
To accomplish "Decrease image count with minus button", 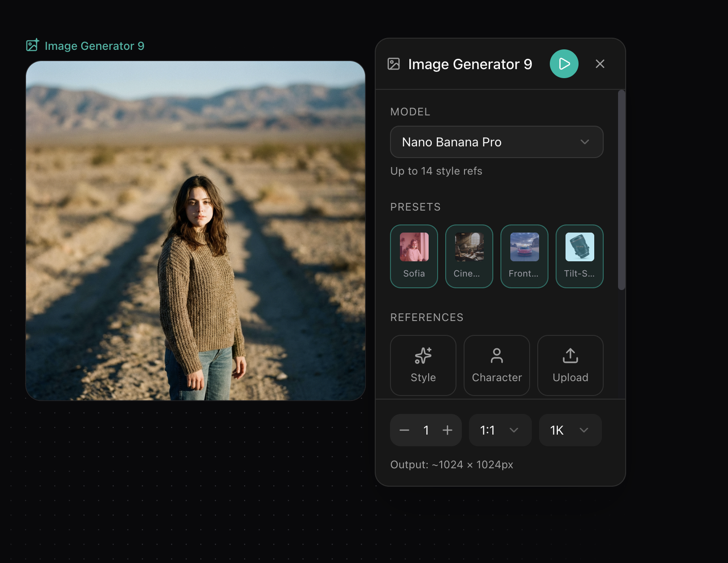I will (404, 430).
